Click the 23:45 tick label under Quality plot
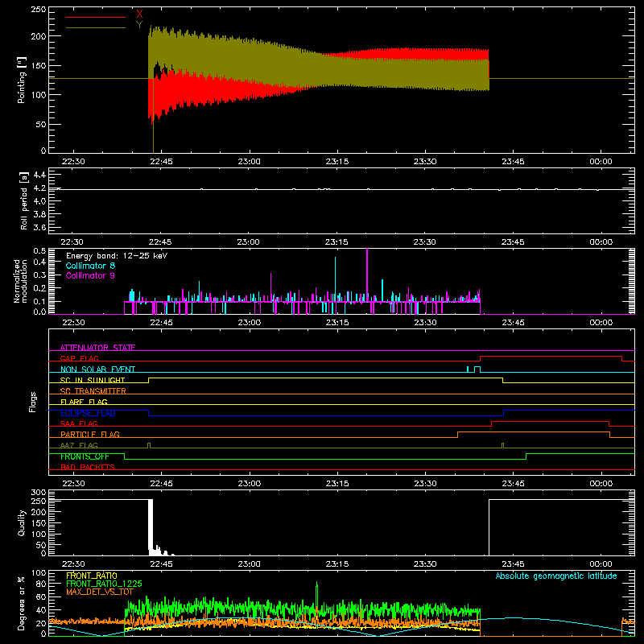Screen dimensions: 644x644 [x=513, y=564]
